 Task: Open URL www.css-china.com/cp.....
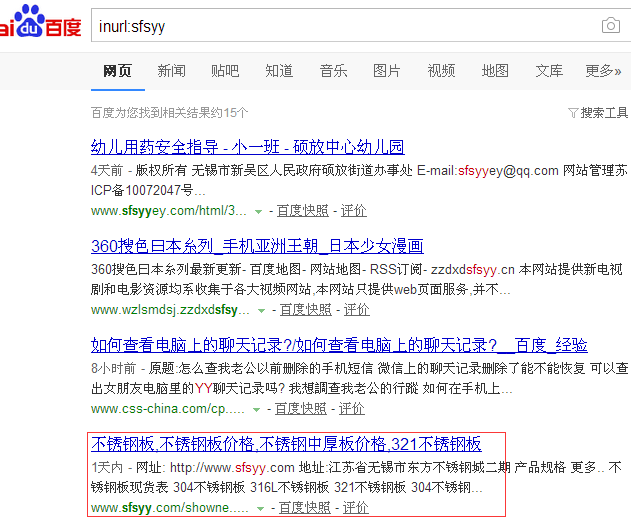[x=168, y=409]
